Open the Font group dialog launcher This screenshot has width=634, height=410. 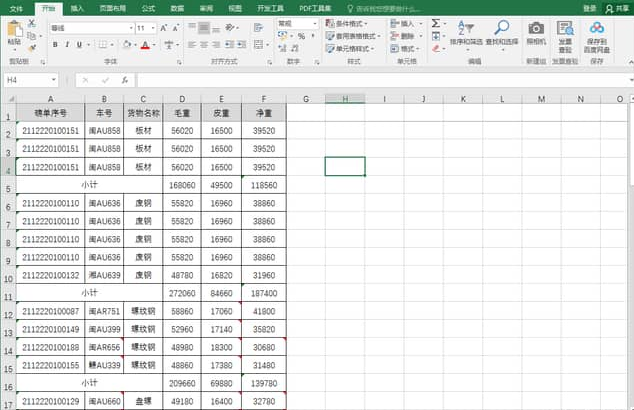pos(179,62)
